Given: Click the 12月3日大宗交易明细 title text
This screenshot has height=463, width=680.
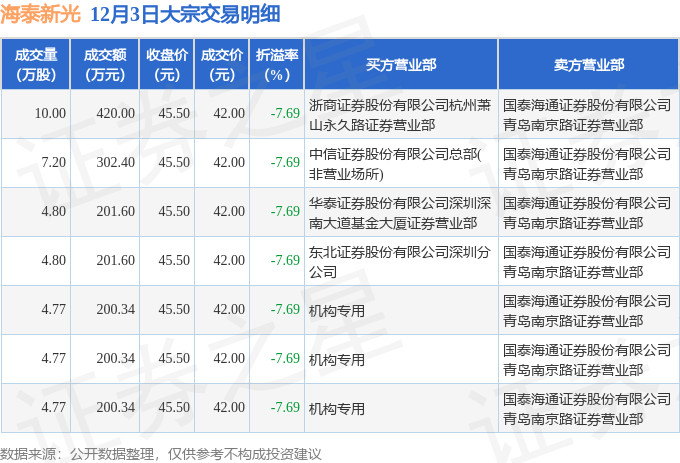Looking at the screenshot, I should pyautogui.click(x=185, y=14).
